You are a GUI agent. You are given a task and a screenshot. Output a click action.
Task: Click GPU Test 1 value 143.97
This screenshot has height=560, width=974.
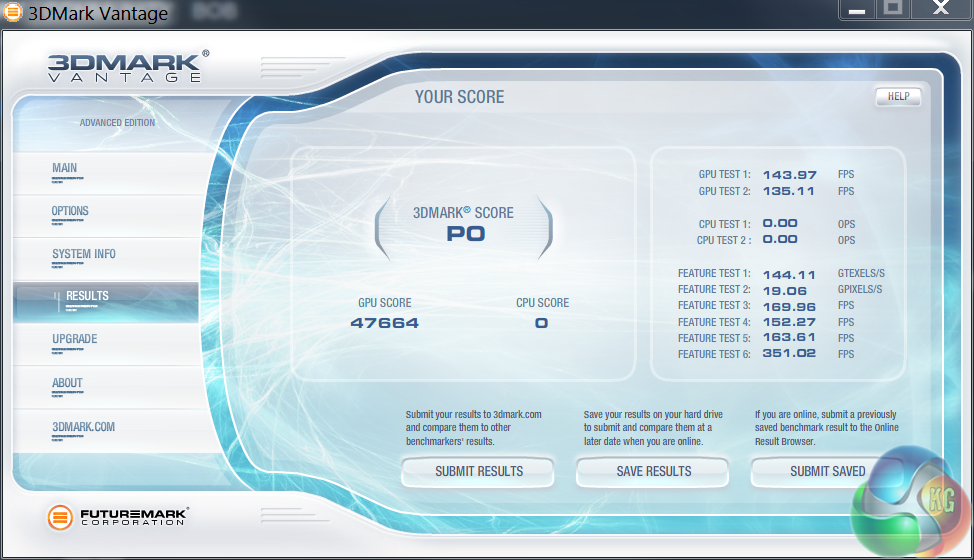coord(790,175)
